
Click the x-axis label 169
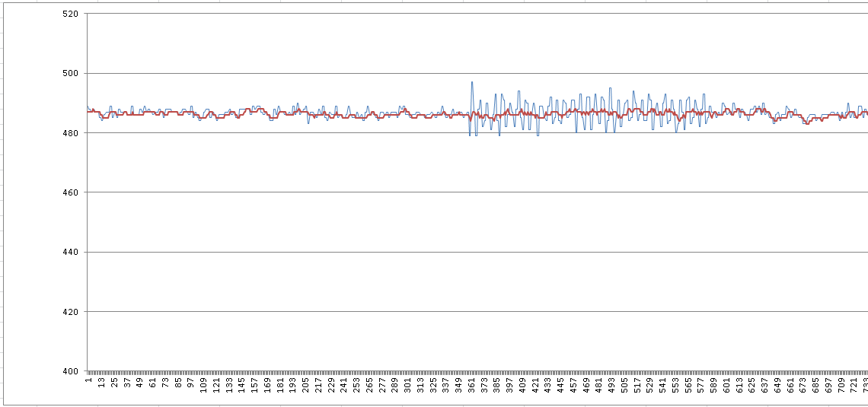click(267, 384)
